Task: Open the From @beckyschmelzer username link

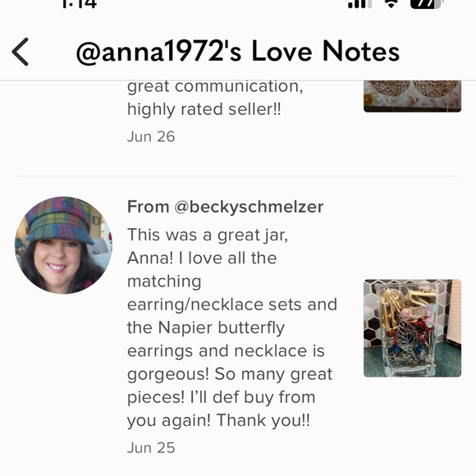Action: 225,207
